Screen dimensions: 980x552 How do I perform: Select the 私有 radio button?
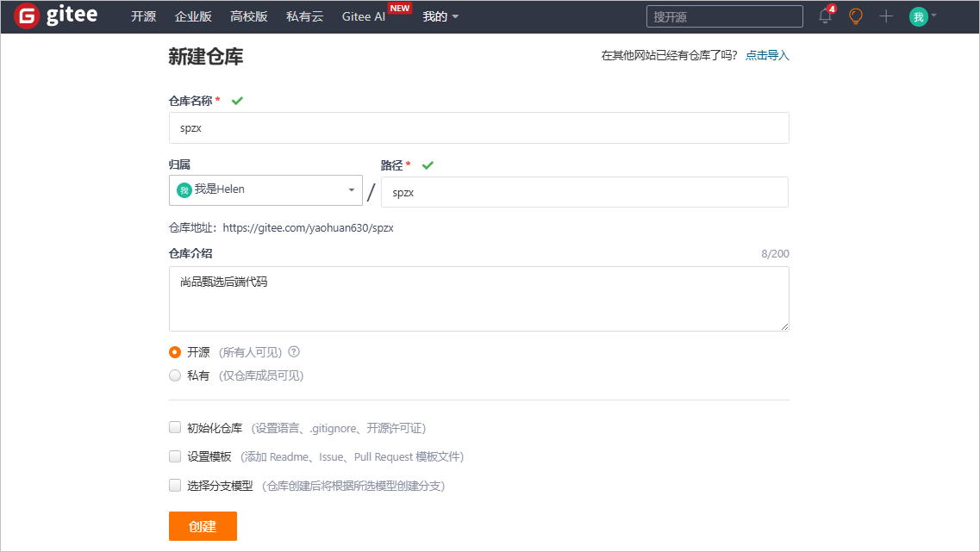[x=175, y=375]
